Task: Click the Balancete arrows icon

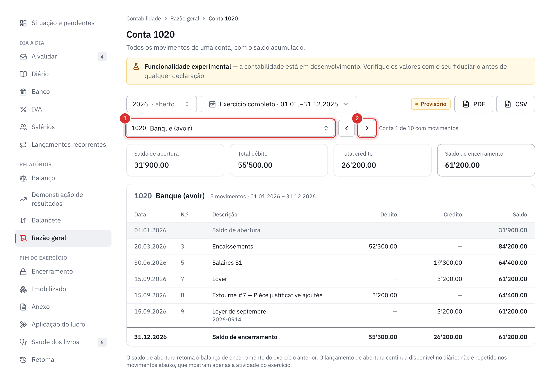Action: click(x=23, y=221)
